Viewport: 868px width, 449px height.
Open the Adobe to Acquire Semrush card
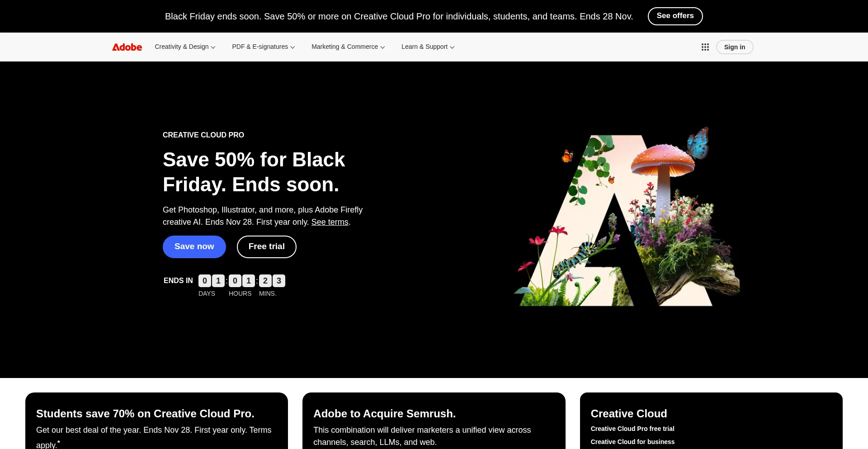click(434, 421)
